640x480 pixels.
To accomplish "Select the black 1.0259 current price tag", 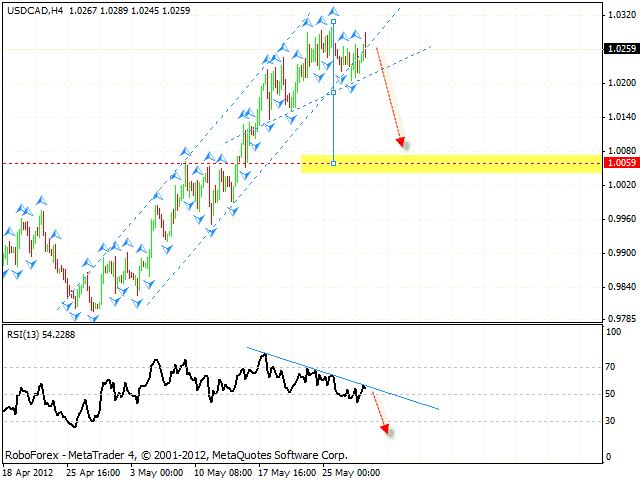I will 620,48.
